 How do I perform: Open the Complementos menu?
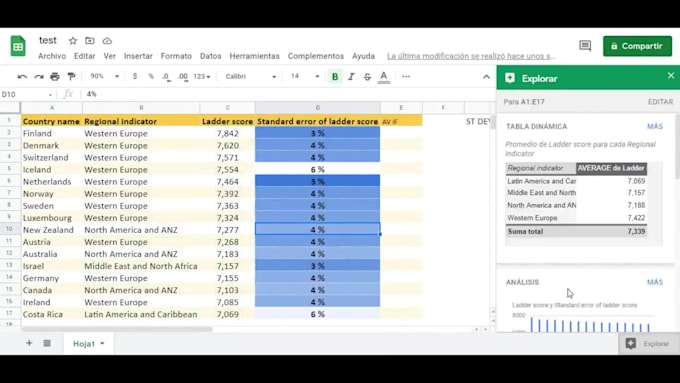tap(316, 56)
